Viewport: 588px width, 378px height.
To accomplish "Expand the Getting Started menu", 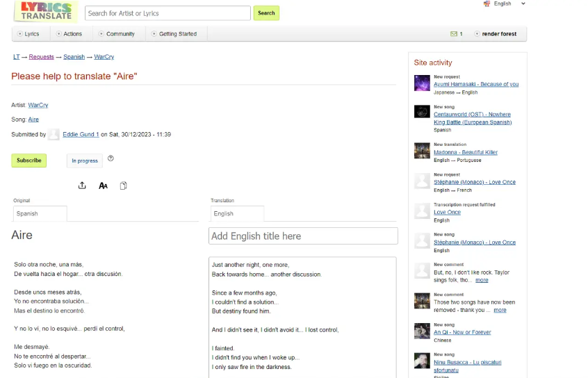I will (x=174, y=34).
